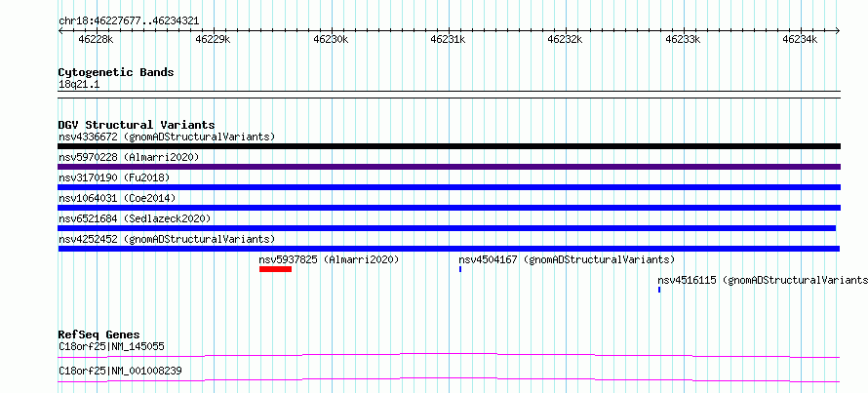Open the nsv4336672 (gnomADStructuralVariants) label
Screen dimensions: 868x393
[x=167, y=137]
